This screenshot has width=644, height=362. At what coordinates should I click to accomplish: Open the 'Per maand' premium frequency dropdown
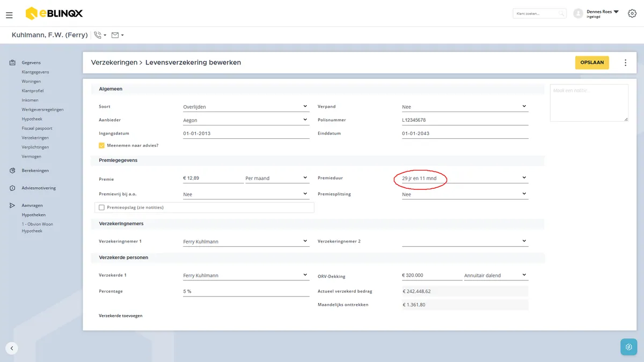[277, 178]
